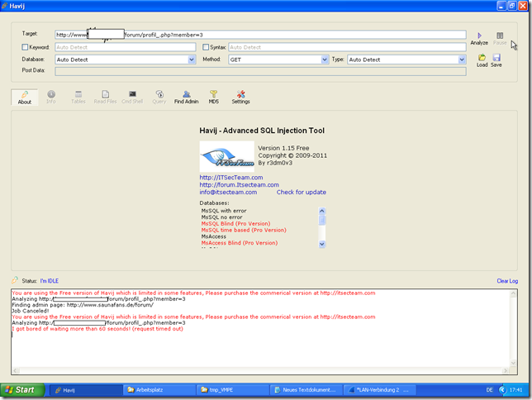Screen dimensions: 532x400
Task: Click the DE language indicator
Action: [x=489, y=390]
